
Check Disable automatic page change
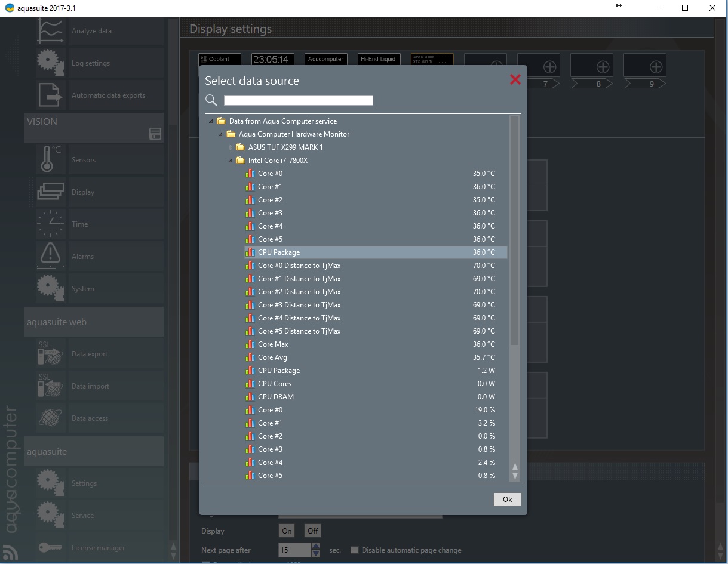(355, 550)
